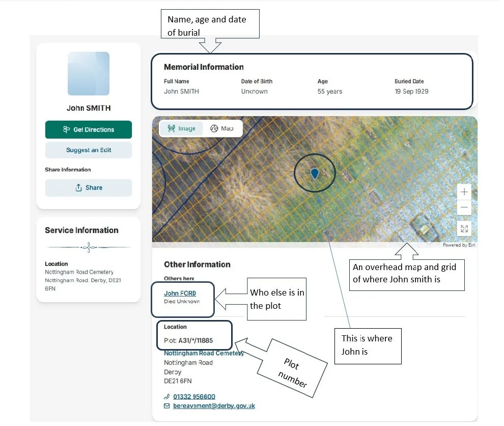The image size is (504, 426).
Task: Zoom in with the map plus button
Action: [x=464, y=192]
